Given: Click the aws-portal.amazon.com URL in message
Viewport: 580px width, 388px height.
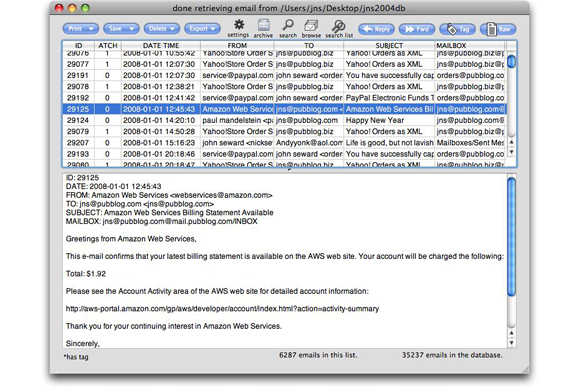Looking at the screenshot, I should [222, 308].
